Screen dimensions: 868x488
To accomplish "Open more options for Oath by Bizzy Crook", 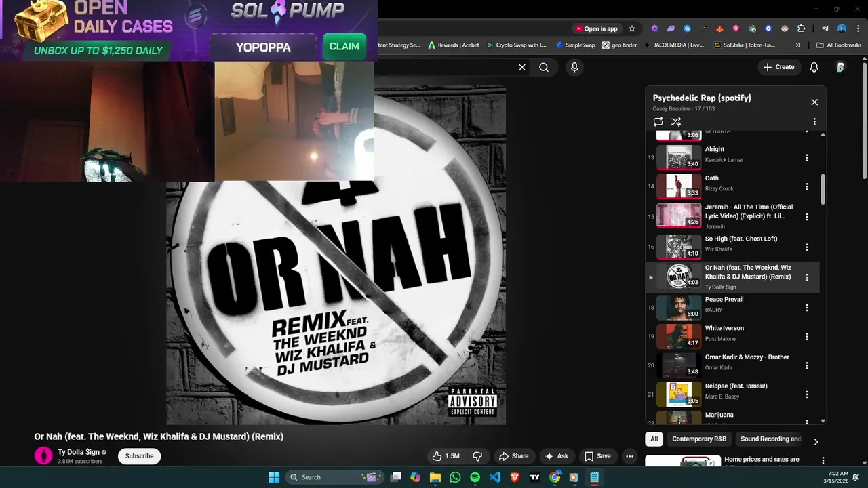I will pyautogui.click(x=807, y=186).
